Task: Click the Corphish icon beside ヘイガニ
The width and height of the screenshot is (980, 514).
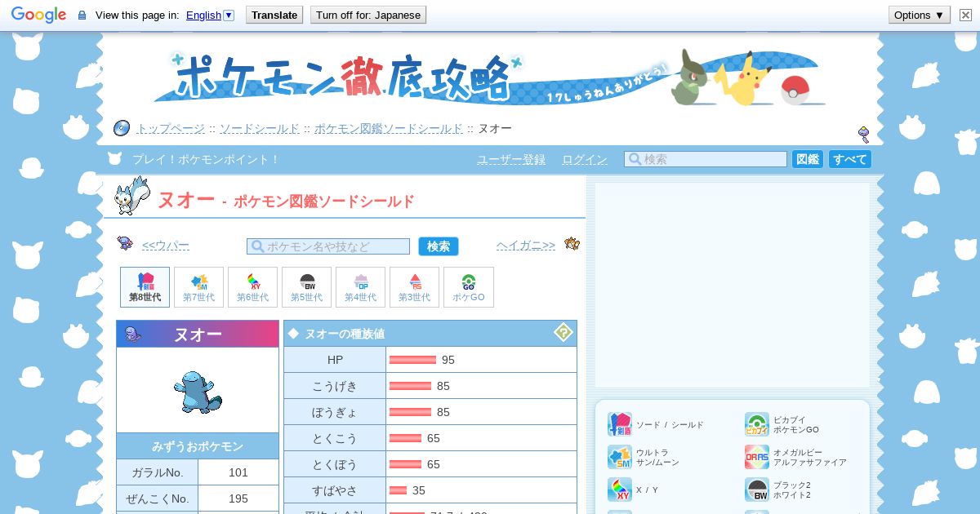Action: [x=572, y=243]
